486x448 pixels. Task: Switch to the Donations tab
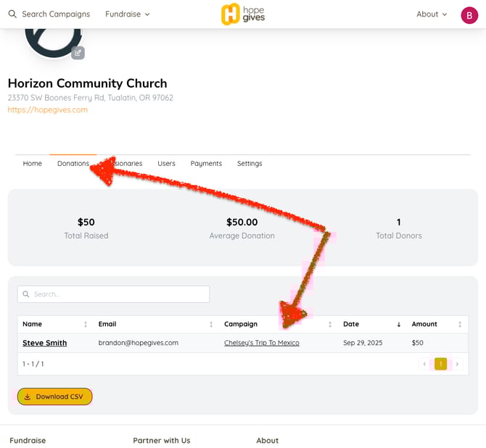click(73, 164)
